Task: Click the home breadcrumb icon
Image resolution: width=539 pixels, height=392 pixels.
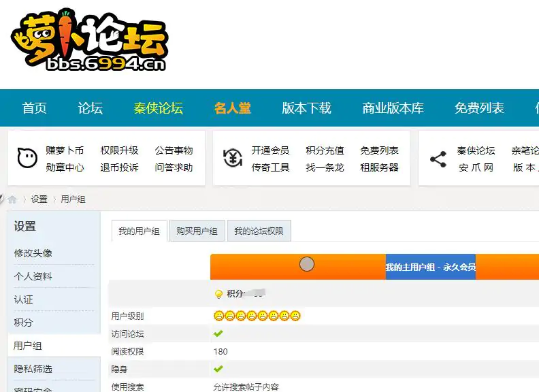Action: [x=12, y=199]
